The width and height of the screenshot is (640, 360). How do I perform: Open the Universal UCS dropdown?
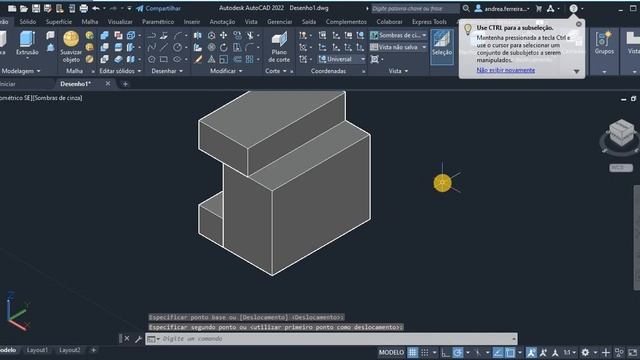(342, 59)
